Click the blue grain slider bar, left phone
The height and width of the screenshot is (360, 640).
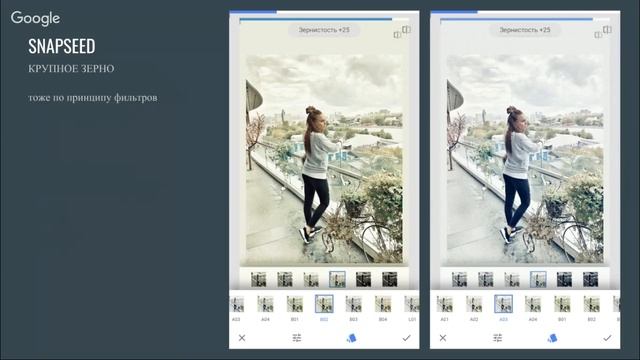coord(316,19)
